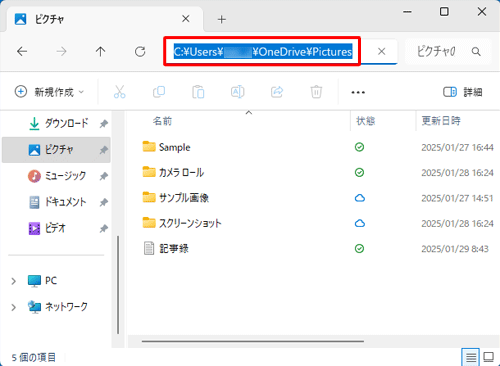Maximize the Explorer window
The width and height of the screenshot is (500, 366).
(444, 12)
